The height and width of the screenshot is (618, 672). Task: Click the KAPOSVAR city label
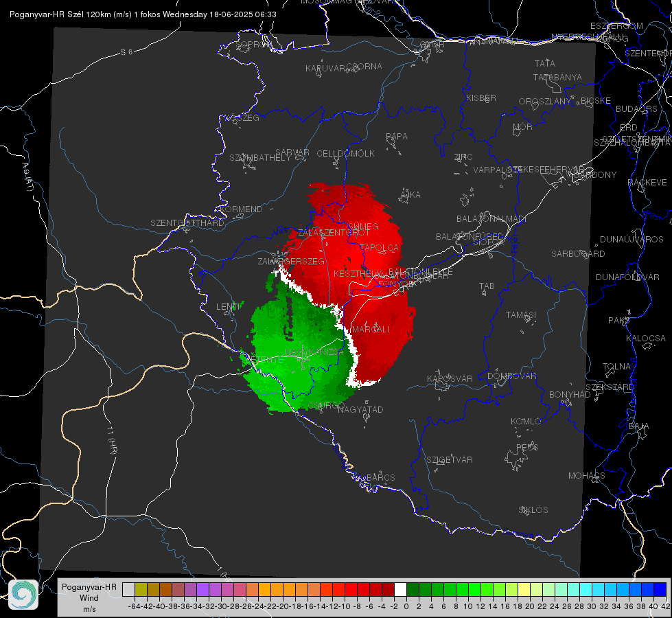tap(450, 378)
